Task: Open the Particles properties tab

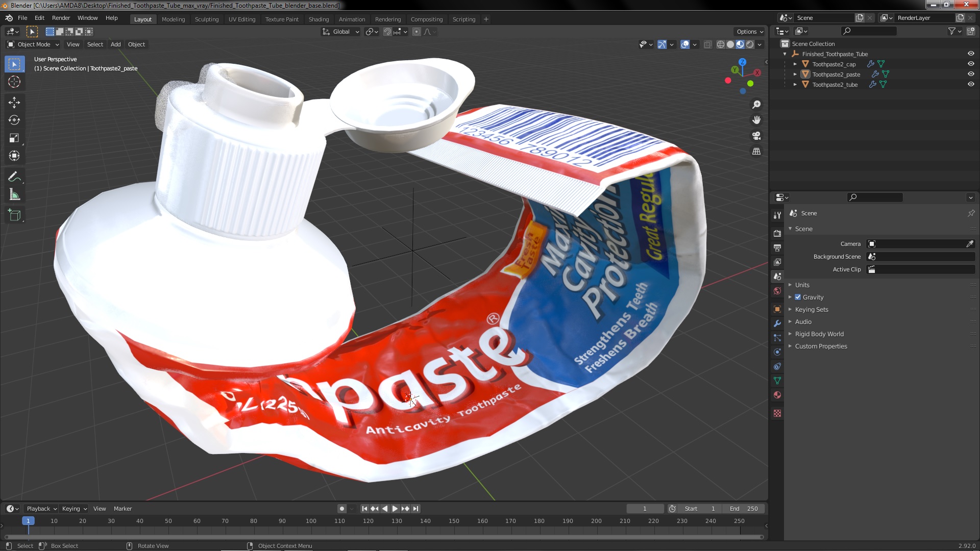Action: (x=777, y=338)
